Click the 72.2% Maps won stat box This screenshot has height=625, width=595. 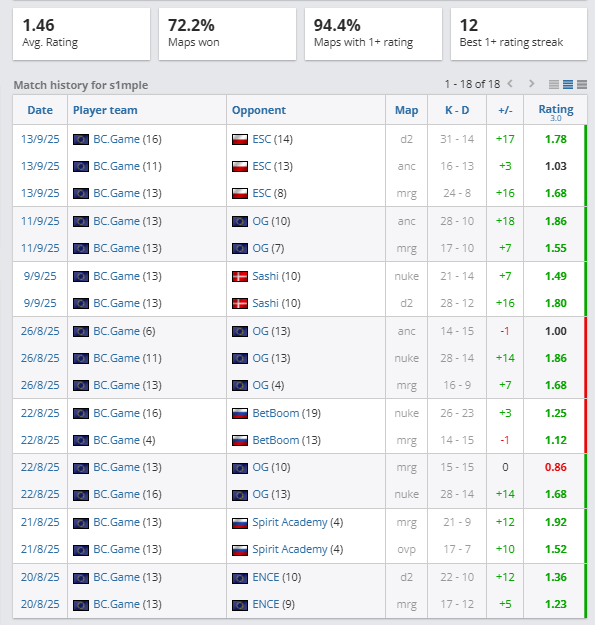(x=227, y=34)
